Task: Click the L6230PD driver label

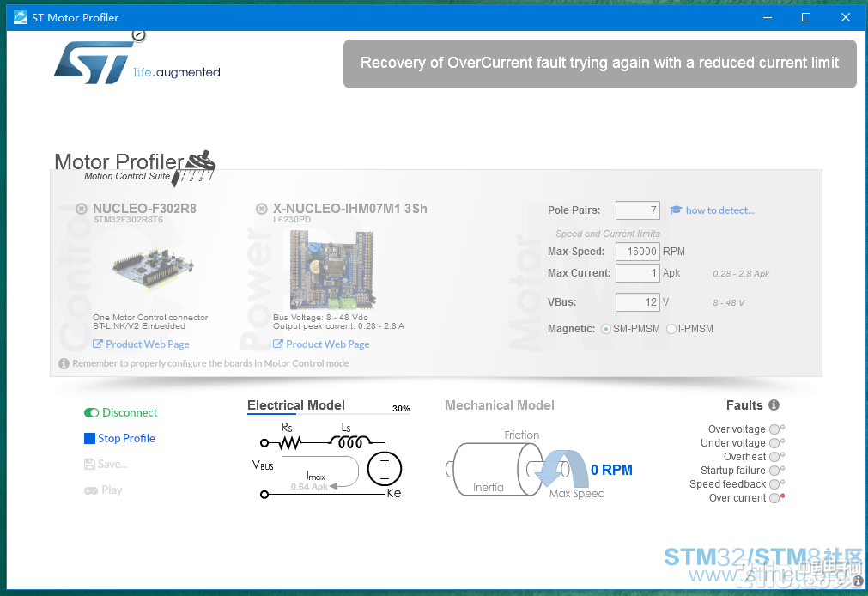Action: click(x=292, y=219)
